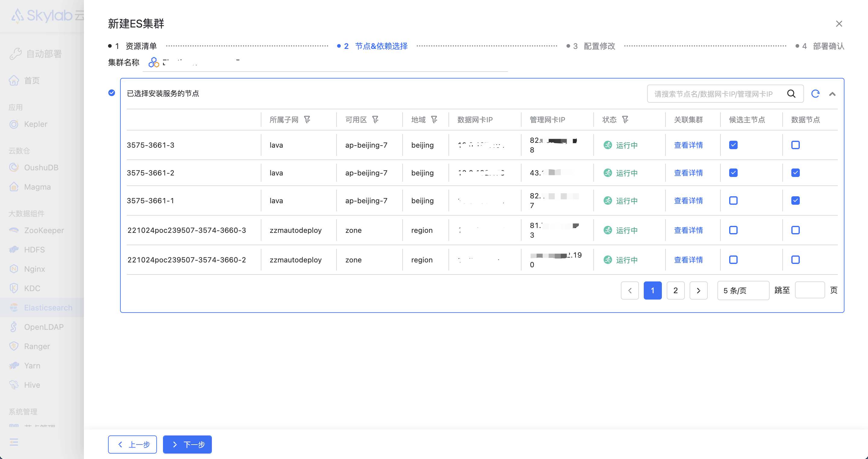The width and height of the screenshot is (868, 459).
Task: Toggle the selected nodes circle checkmark
Action: [x=112, y=93]
